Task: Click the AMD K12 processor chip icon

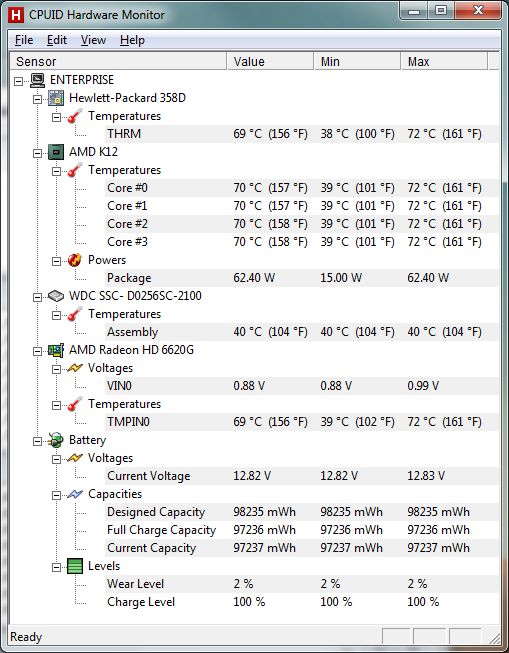Action: coord(56,152)
